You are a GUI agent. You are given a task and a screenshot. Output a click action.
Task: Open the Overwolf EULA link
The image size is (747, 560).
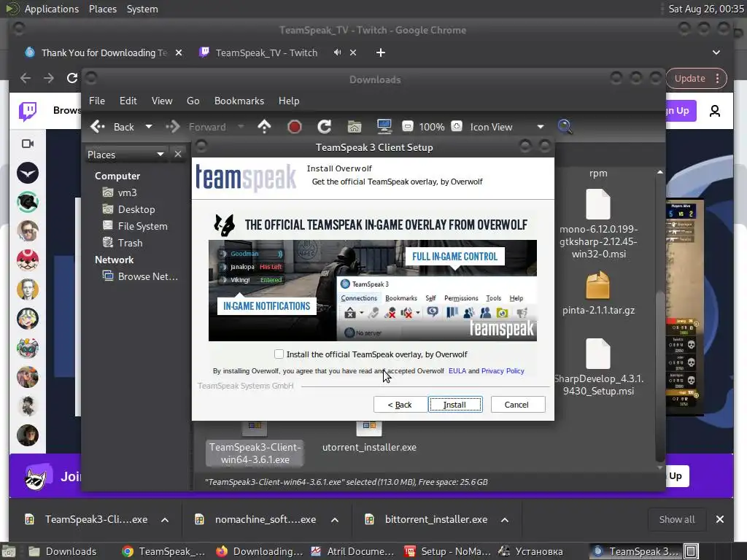pyautogui.click(x=457, y=371)
